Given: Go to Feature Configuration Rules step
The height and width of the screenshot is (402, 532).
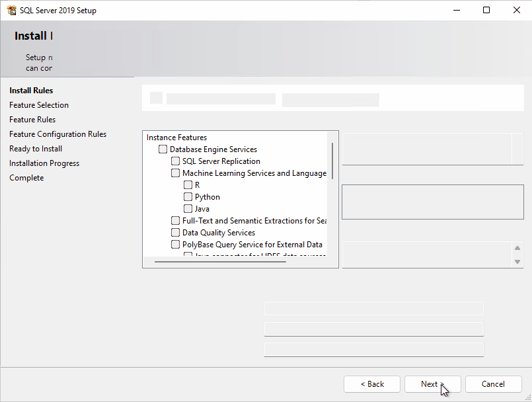Looking at the screenshot, I should 58,134.
